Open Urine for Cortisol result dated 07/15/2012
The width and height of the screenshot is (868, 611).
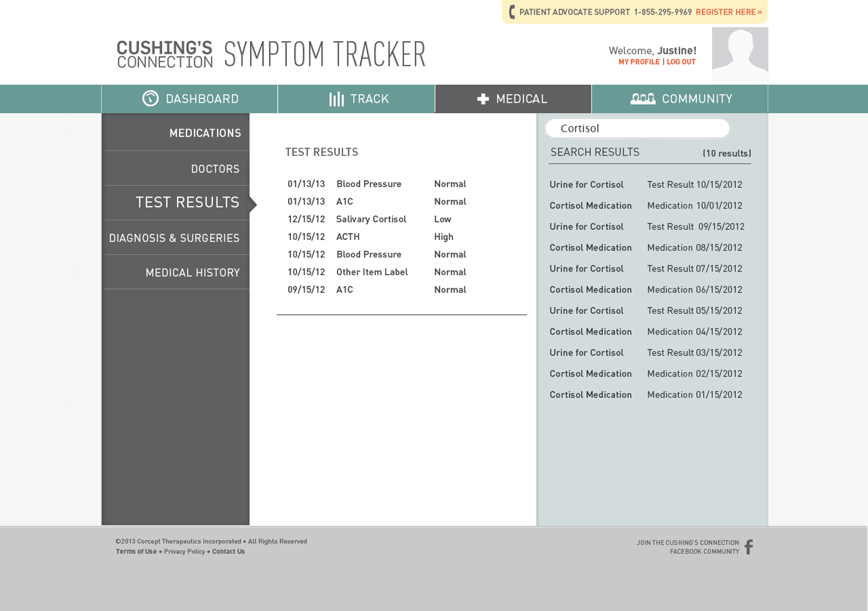point(646,268)
